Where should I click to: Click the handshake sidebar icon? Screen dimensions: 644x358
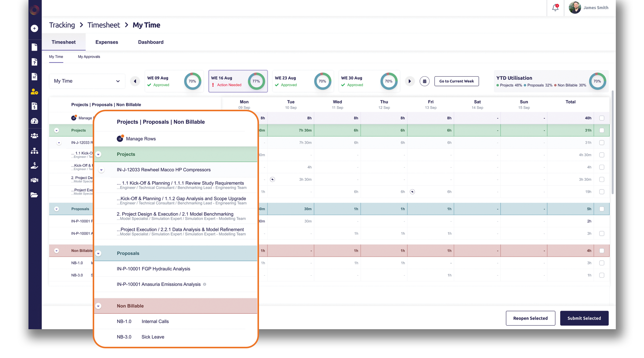[35, 180]
